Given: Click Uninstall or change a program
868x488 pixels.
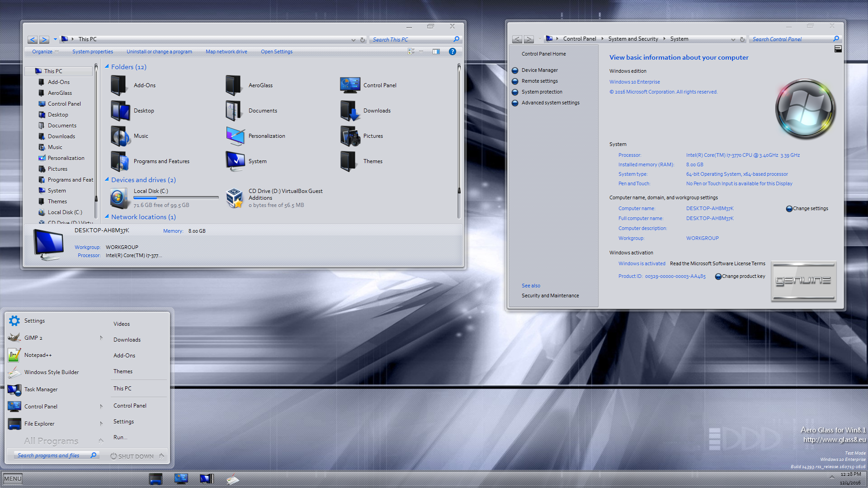Looking at the screenshot, I should click(159, 52).
